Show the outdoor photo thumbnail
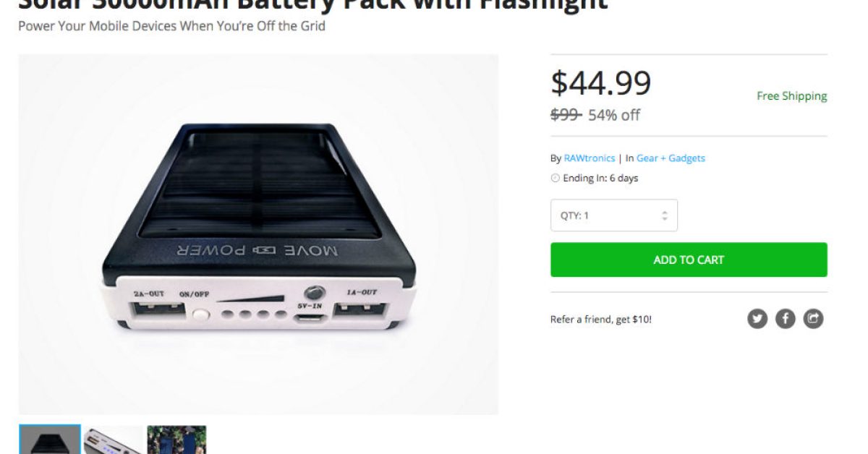868x454 pixels. [176, 440]
